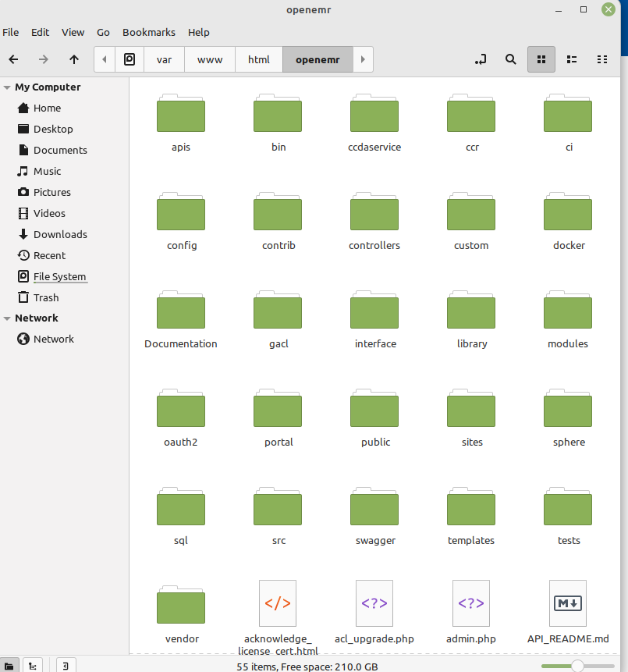Select the portal folder
Image resolution: width=628 pixels, height=672 pixels.
[x=278, y=418]
